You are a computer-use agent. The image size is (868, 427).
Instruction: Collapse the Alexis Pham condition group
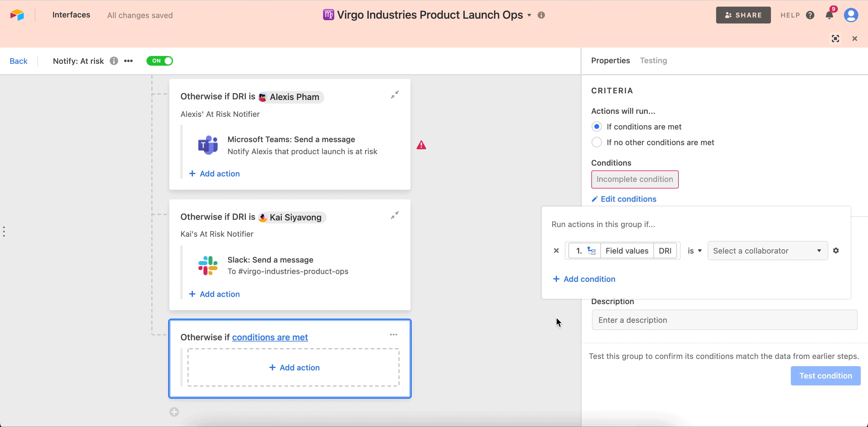pyautogui.click(x=395, y=95)
